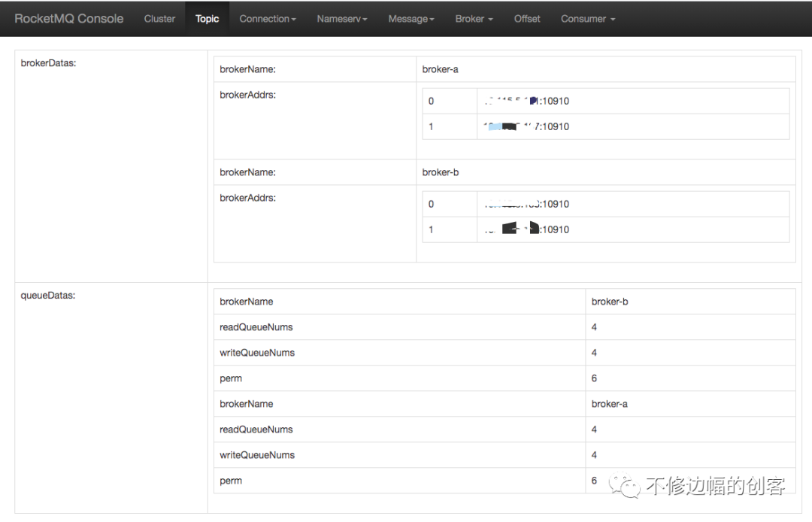Click broker-a address 0 ending :10910
Image resolution: width=812 pixels, height=522 pixels.
pyautogui.click(x=526, y=101)
